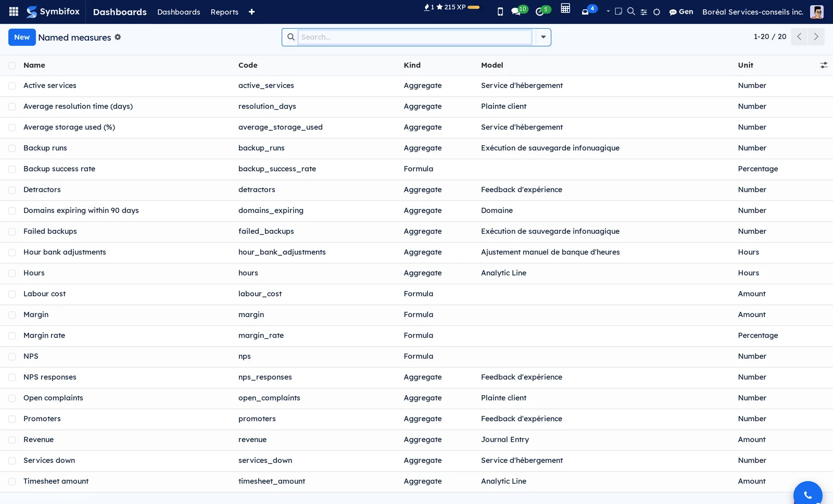The width and height of the screenshot is (833, 504).
Task: Tick checkbox for Margin rate row
Action: point(12,336)
